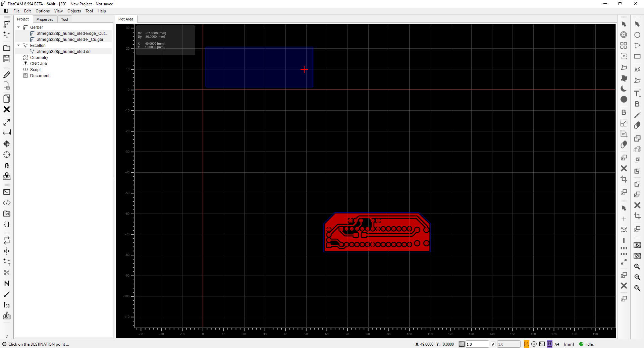This screenshot has height=348, width=644.
Task: Open the Isolation tool Iso icon
Action: 6,305
